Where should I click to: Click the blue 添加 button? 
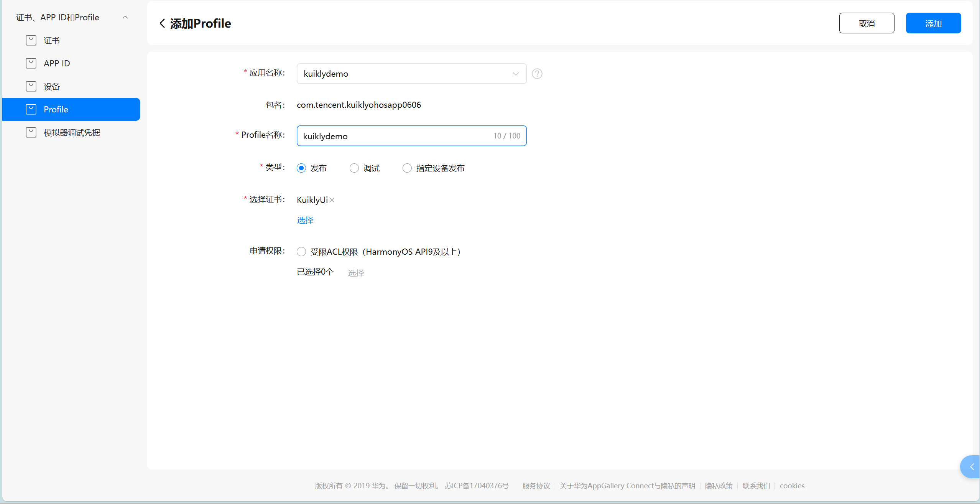click(933, 23)
